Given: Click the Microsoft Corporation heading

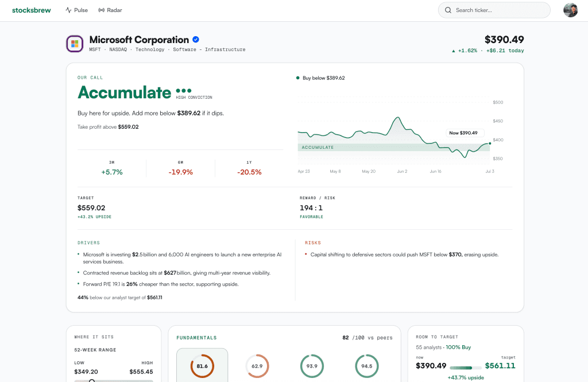Looking at the screenshot, I should coord(139,40).
